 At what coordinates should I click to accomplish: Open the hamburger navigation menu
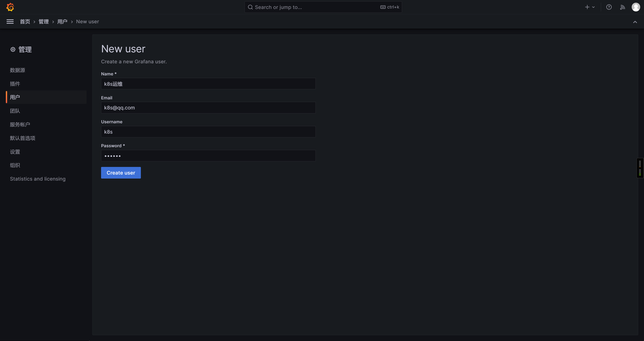[10, 21]
